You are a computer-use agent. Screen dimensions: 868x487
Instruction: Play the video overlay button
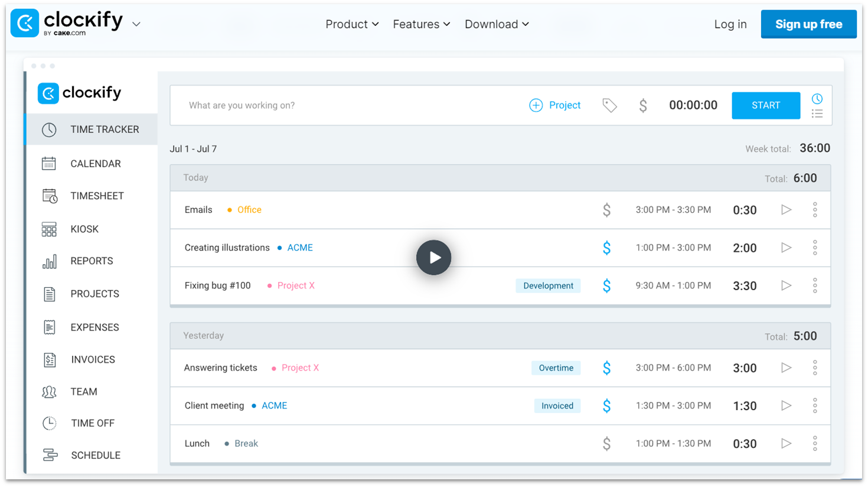click(434, 257)
